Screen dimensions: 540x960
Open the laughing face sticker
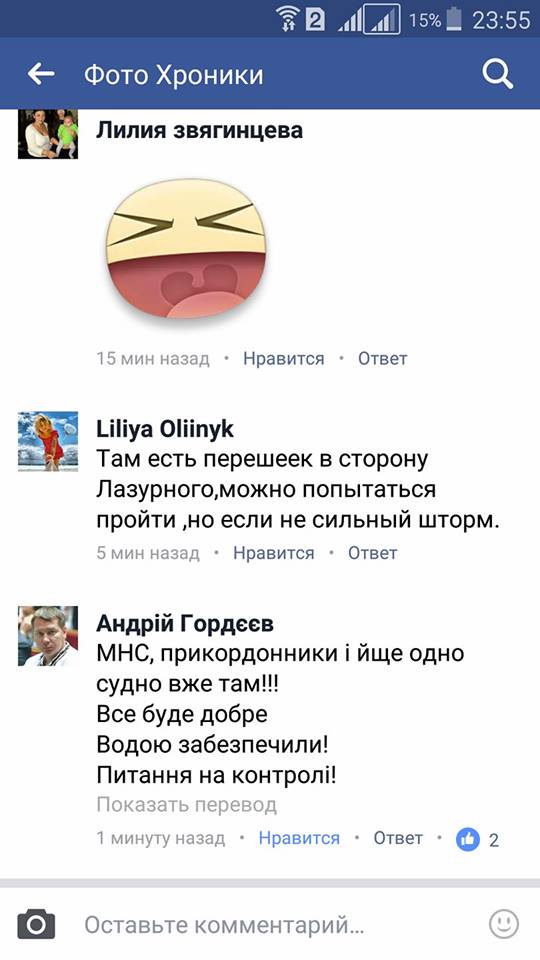[x=186, y=249]
